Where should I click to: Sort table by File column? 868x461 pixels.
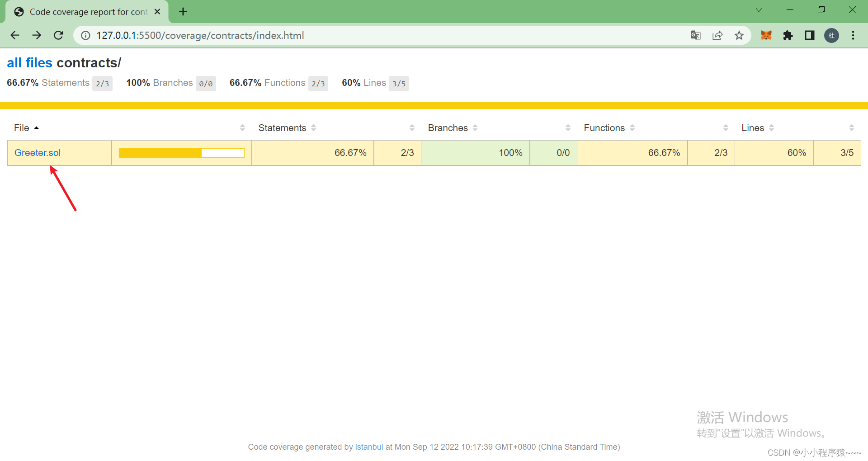coord(27,128)
